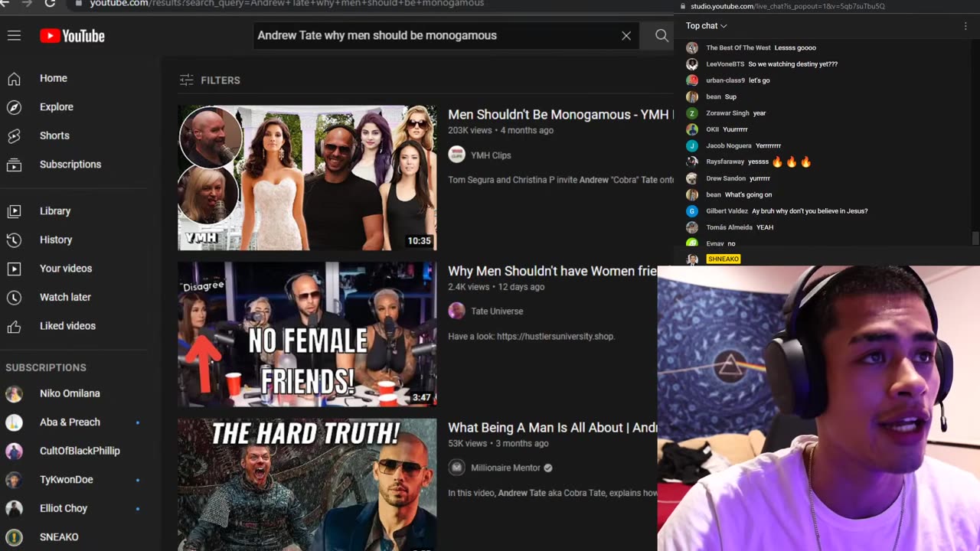Click Your videos label in sidebar
This screenshot has height=551, width=980.
(x=66, y=269)
